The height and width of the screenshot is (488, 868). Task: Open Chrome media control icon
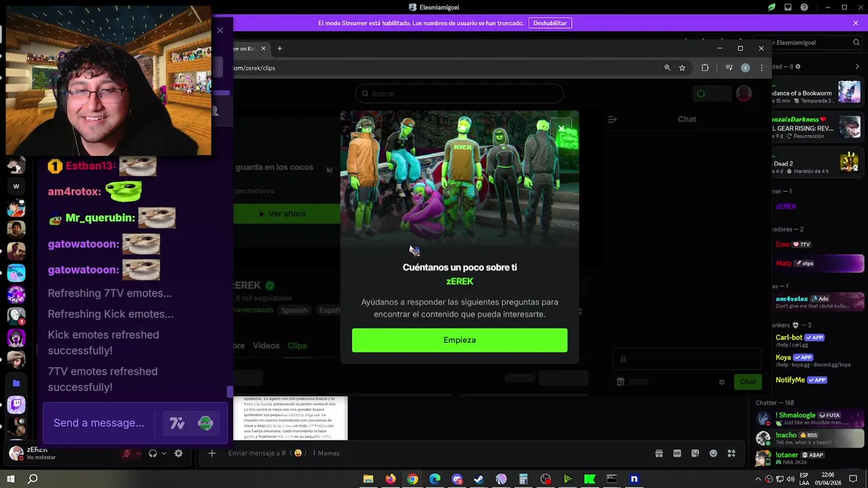729,68
